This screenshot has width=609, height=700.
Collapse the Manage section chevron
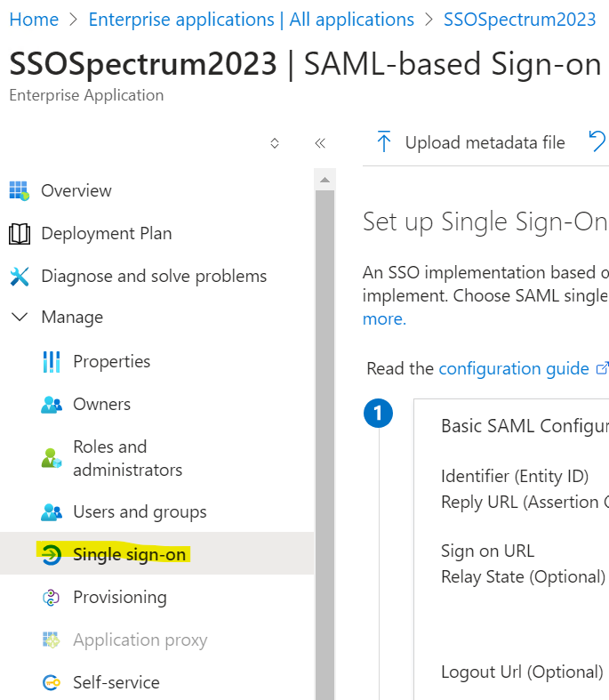[x=19, y=318]
